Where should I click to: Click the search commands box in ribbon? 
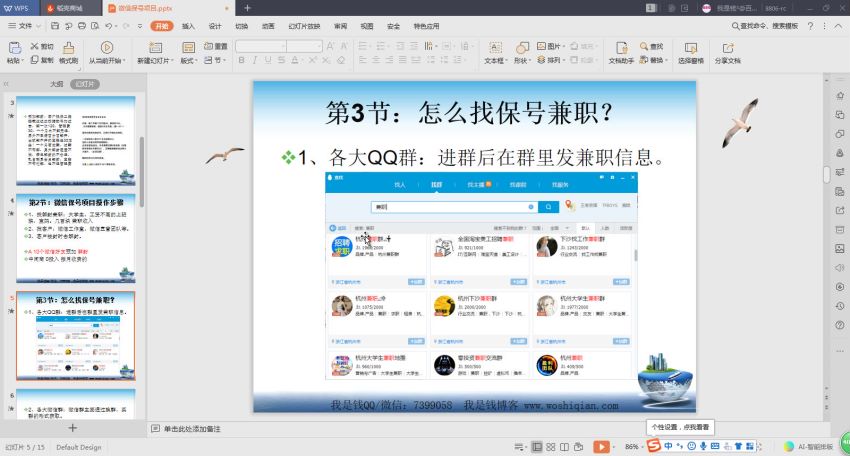coord(765,25)
